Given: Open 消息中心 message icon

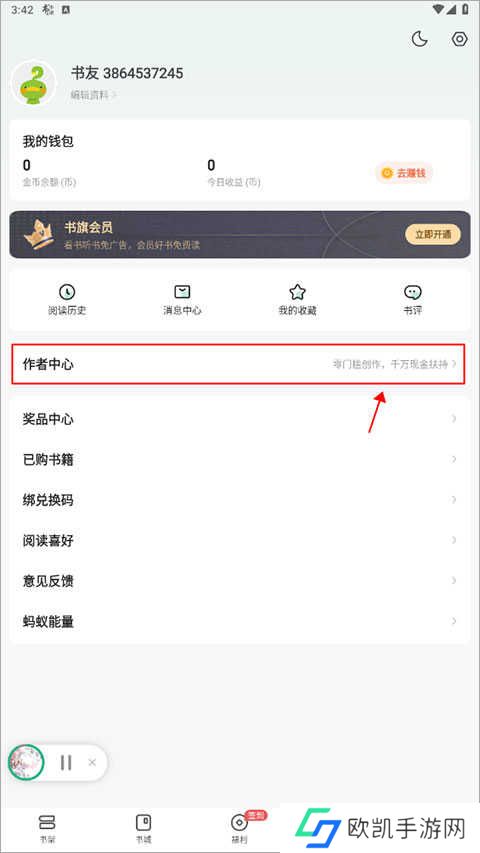Looking at the screenshot, I should point(182,293).
